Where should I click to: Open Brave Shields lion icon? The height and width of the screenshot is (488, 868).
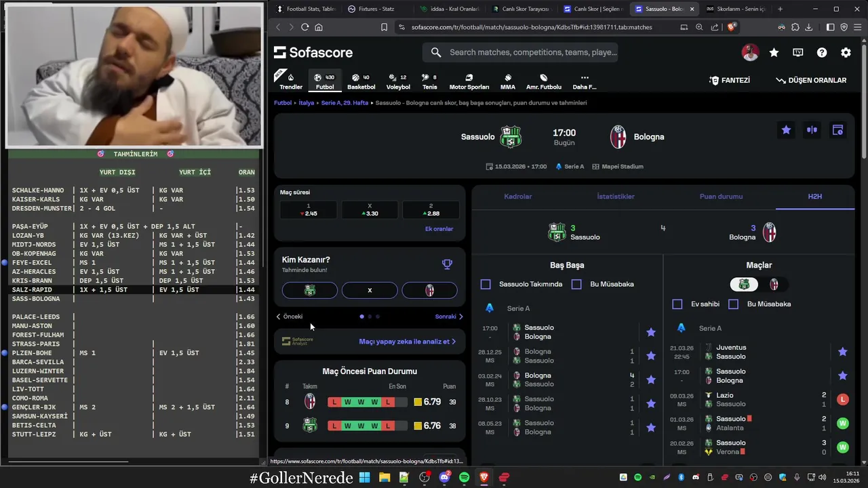(732, 27)
